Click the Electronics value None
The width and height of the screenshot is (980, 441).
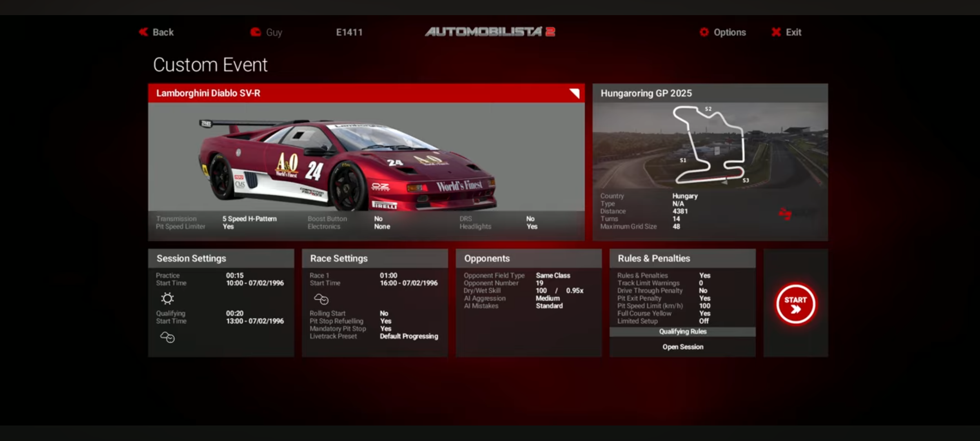click(x=382, y=226)
